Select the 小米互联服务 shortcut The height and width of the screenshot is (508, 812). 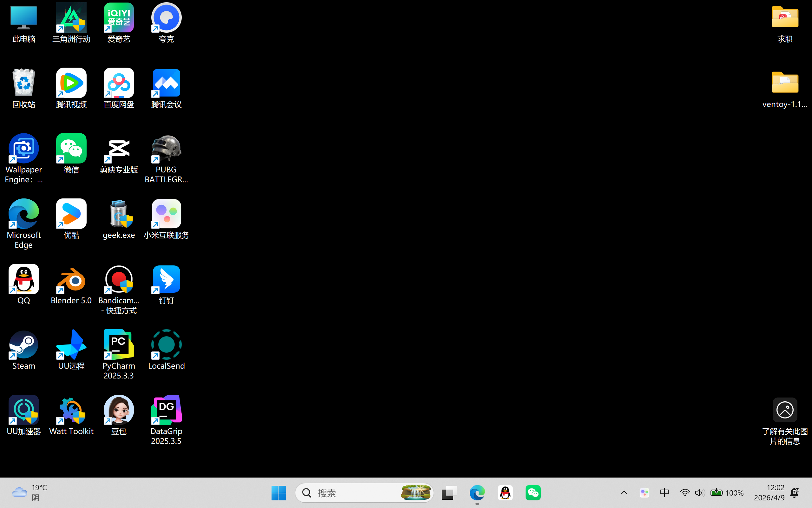tap(167, 219)
